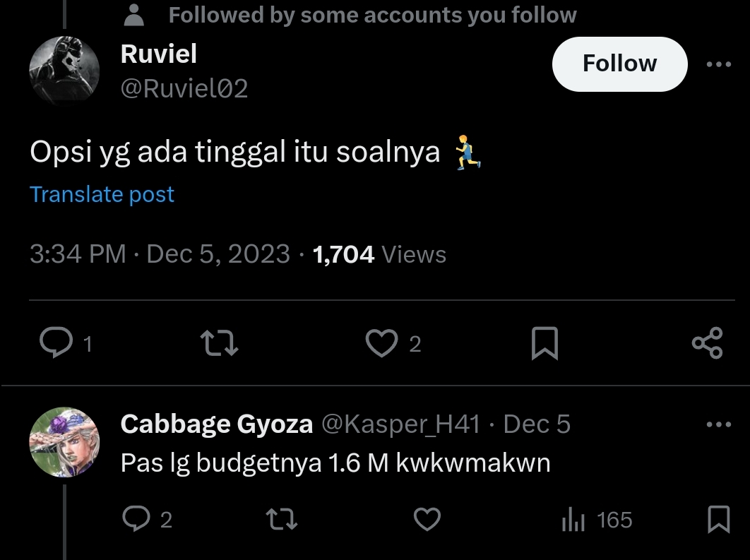
Task: Reply to Ruviel's post
Action: click(56, 343)
